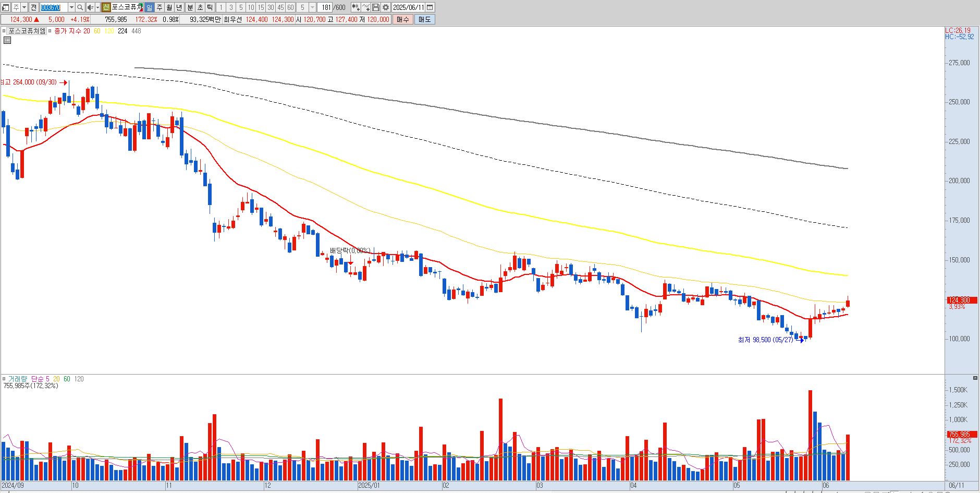Viewport: 980px width, 493px height.
Task: Click the window layout icon at top-left corner
Action: click(x=6, y=7)
